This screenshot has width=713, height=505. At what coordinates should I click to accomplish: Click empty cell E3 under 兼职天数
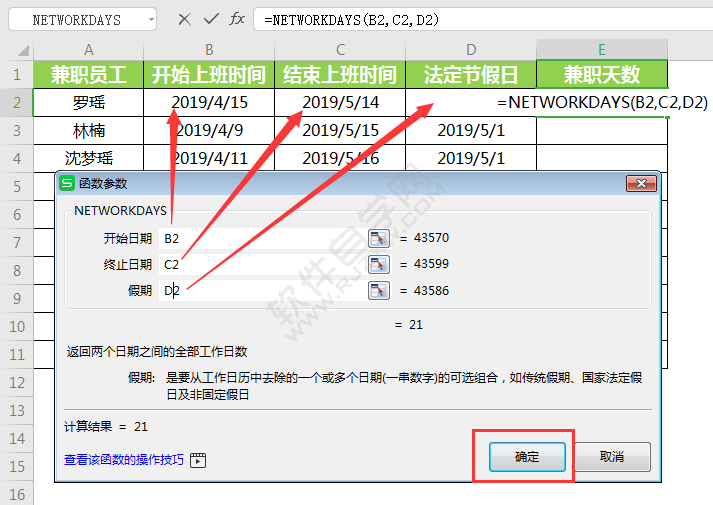click(x=602, y=130)
